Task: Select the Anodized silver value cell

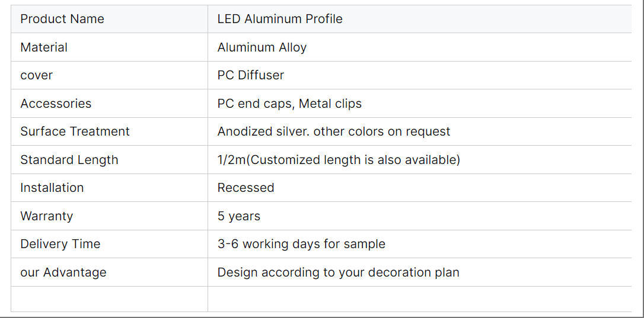Action: tap(419, 131)
